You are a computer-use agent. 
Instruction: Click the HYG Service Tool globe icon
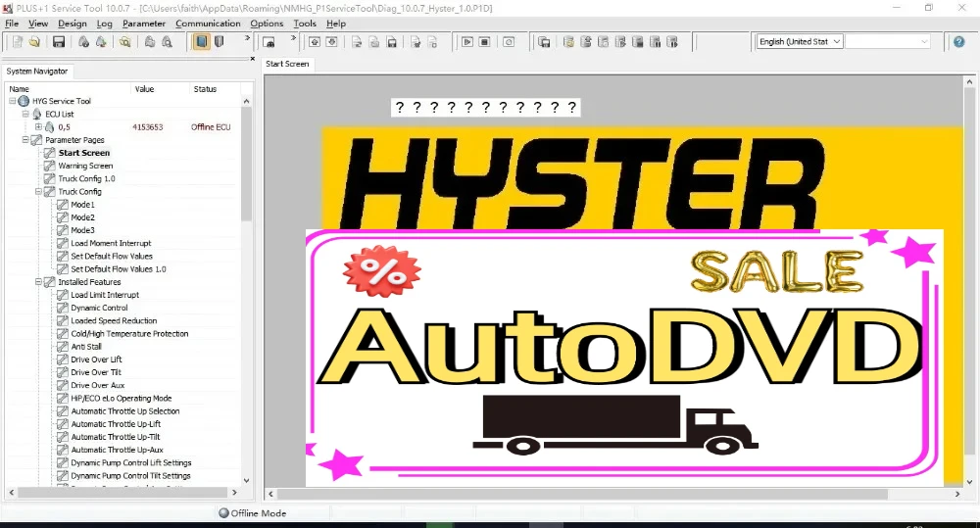point(24,101)
